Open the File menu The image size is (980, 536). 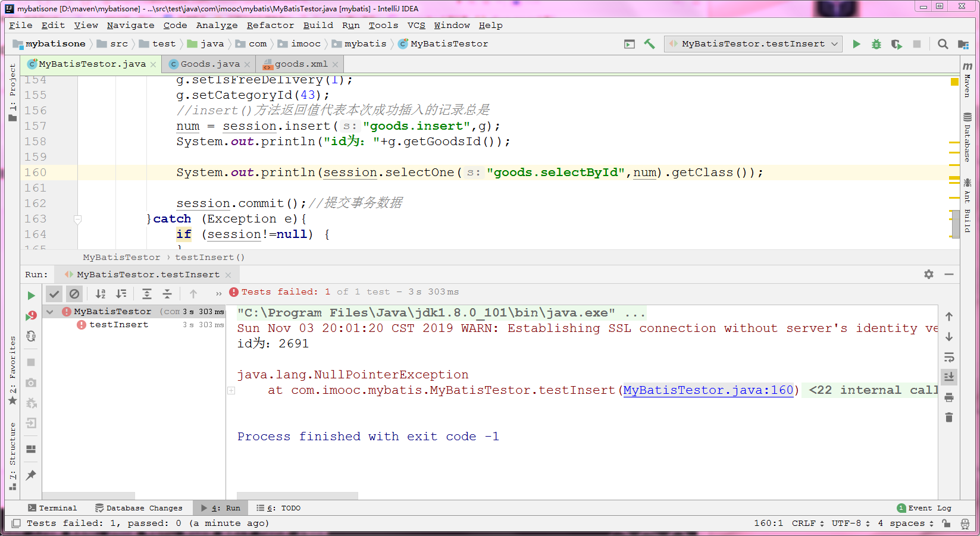(x=21, y=25)
